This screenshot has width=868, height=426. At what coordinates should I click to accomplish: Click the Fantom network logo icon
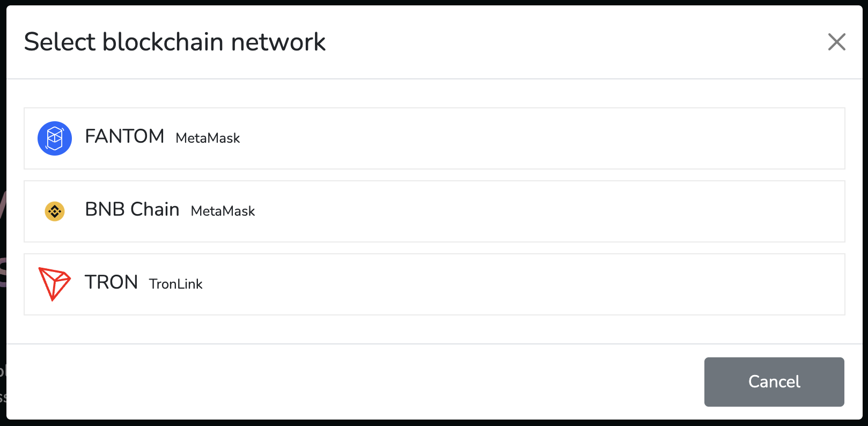54,138
